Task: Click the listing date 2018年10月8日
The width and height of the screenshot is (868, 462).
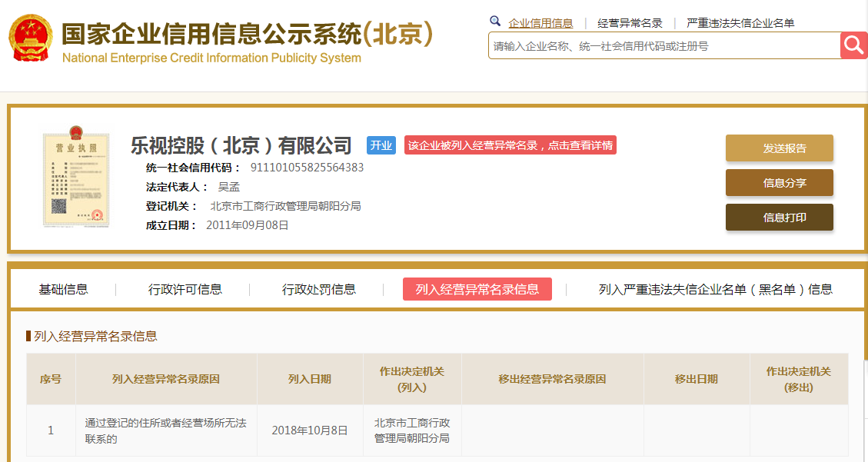Action: pos(310,430)
